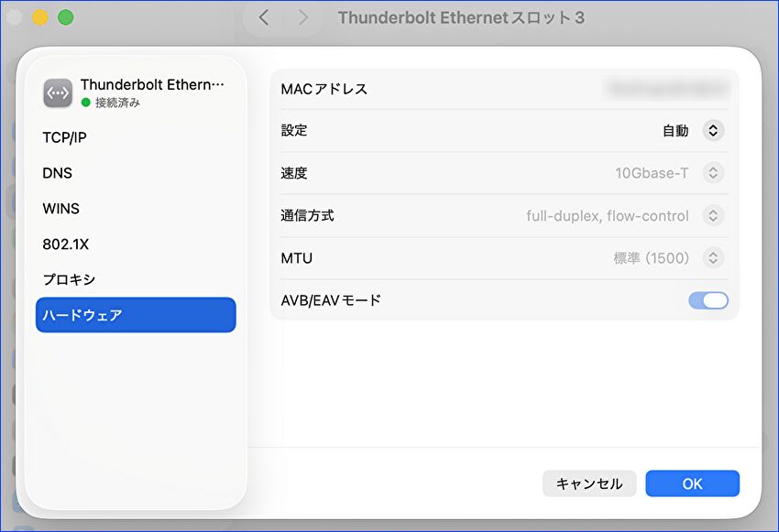This screenshot has width=779, height=532.
Task: Click the green connected status dot
Action: tap(86, 103)
